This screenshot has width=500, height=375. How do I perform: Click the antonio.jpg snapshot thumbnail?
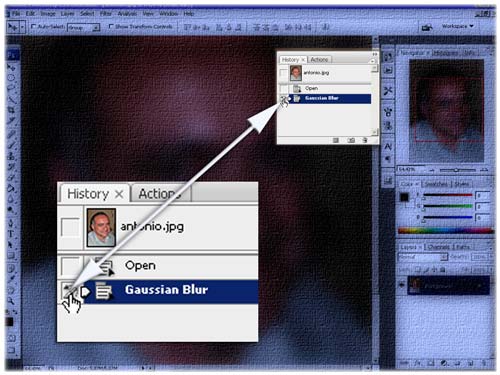pos(296,73)
